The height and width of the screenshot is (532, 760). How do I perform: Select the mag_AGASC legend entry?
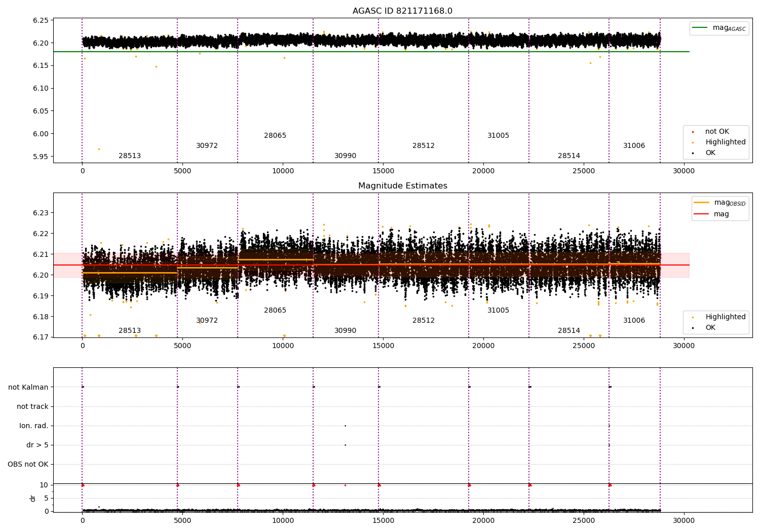click(719, 28)
